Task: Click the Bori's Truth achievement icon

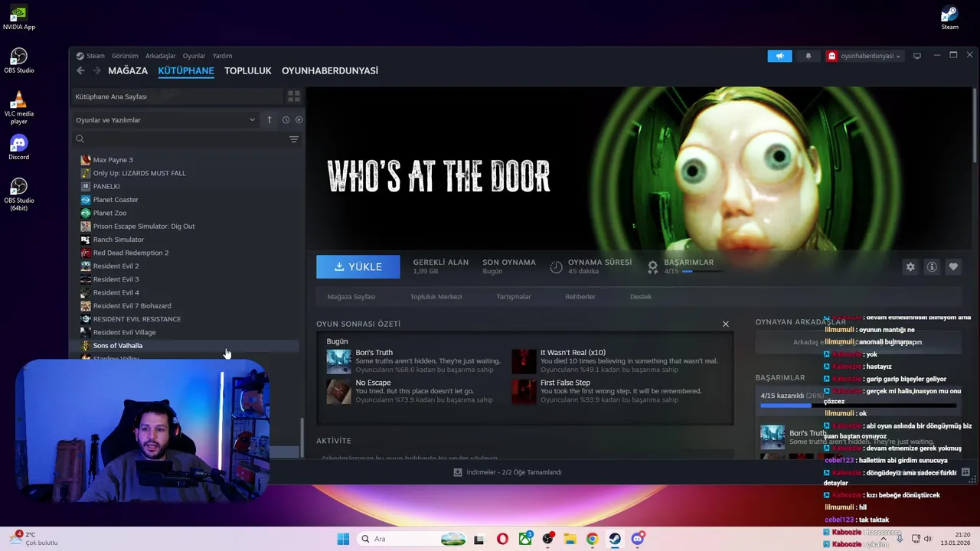Action: pyautogui.click(x=338, y=361)
